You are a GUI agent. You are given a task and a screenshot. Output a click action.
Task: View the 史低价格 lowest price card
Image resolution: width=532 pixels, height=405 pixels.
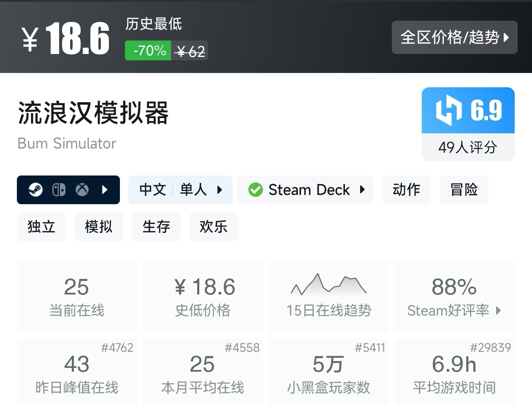click(x=203, y=297)
